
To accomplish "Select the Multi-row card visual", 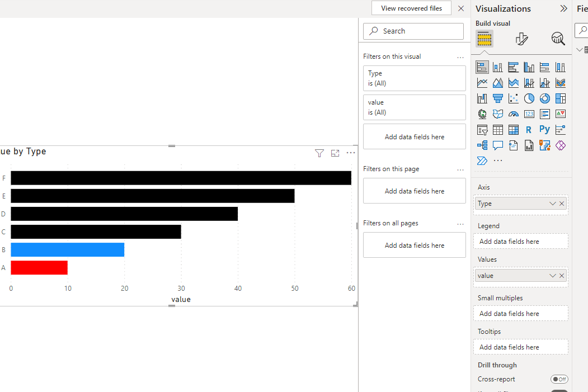I will 544,114.
